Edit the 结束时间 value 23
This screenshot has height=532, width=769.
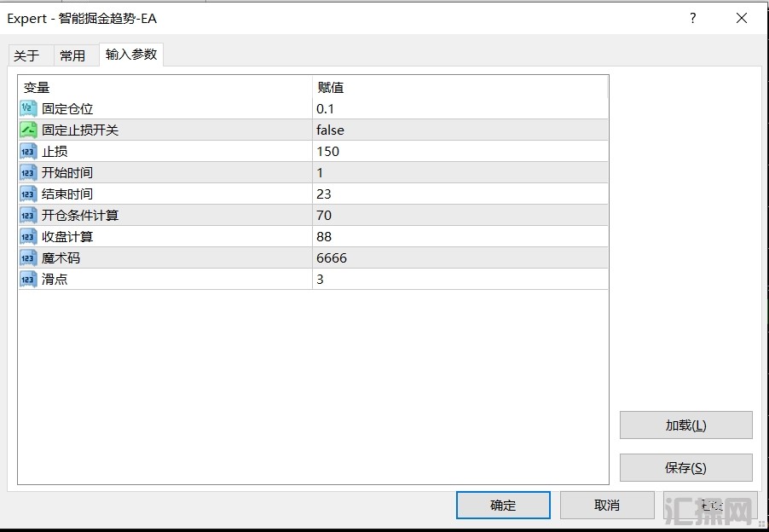[460, 194]
